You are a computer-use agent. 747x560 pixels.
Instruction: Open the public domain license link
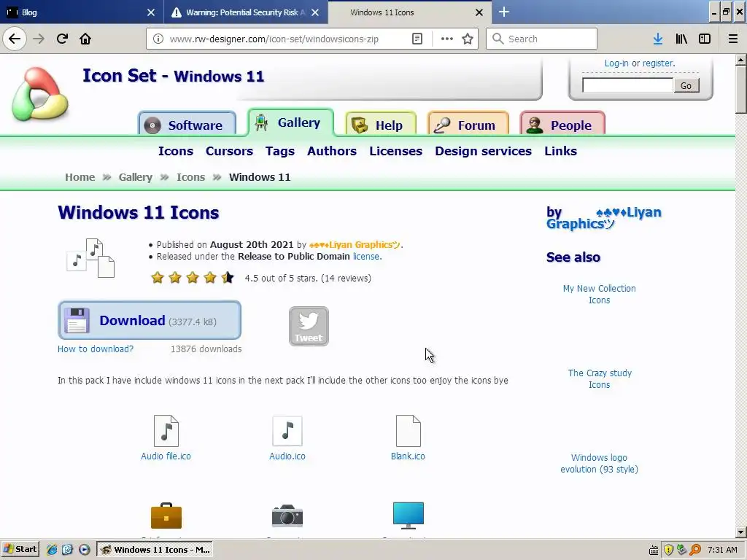367,256
